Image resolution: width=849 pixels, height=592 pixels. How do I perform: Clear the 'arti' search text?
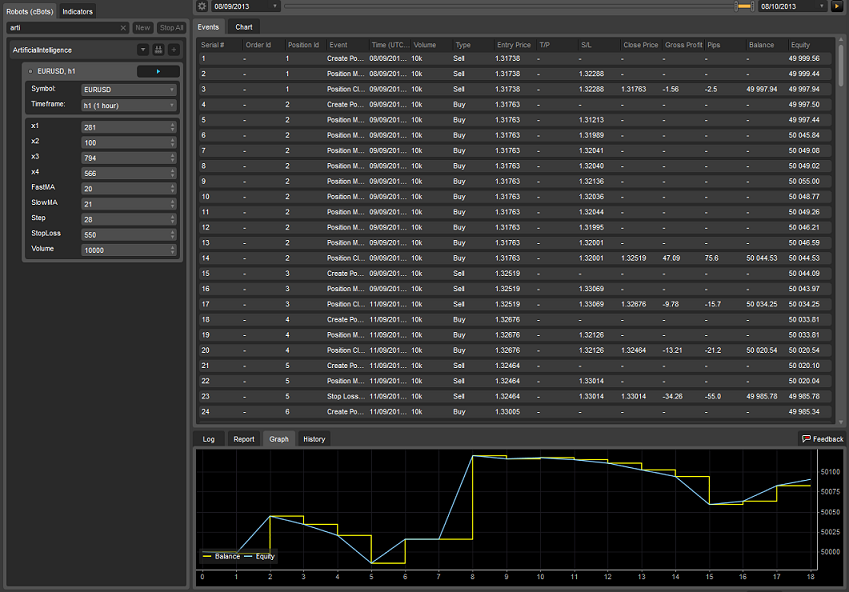123,28
